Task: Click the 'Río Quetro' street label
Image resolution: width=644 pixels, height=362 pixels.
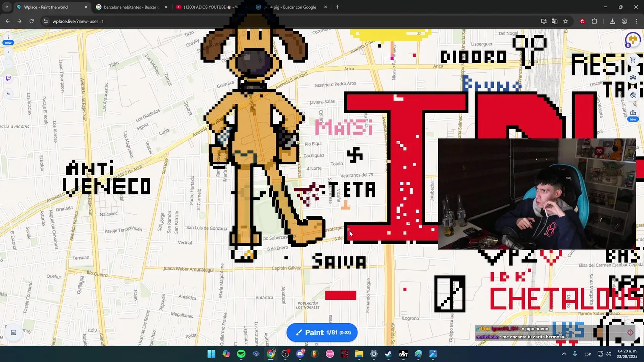Action: coord(98,275)
